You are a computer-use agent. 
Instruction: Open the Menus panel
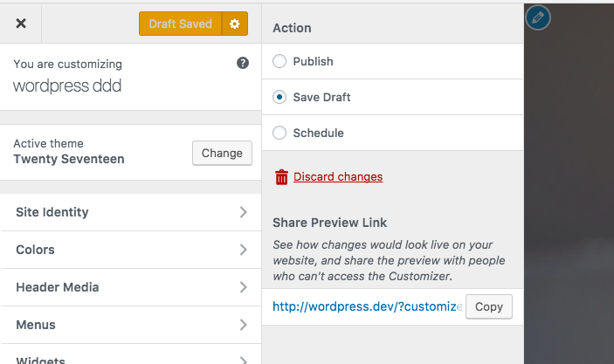36,325
